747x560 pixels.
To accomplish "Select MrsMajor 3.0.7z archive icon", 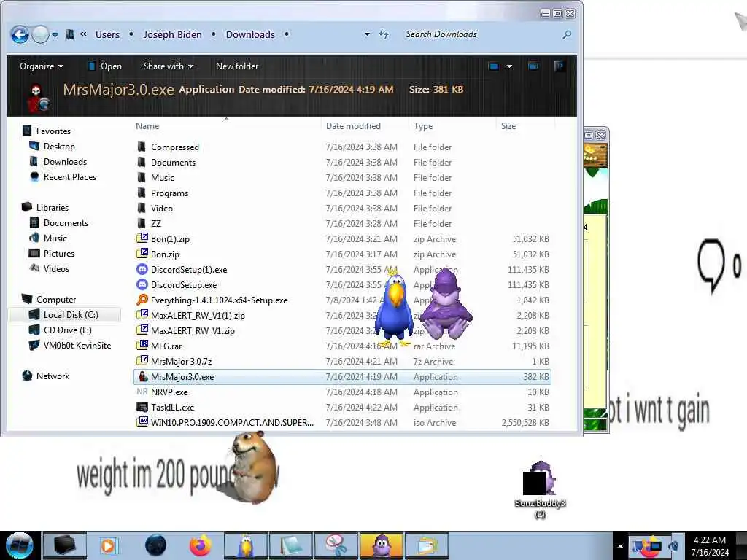I will tap(142, 360).
